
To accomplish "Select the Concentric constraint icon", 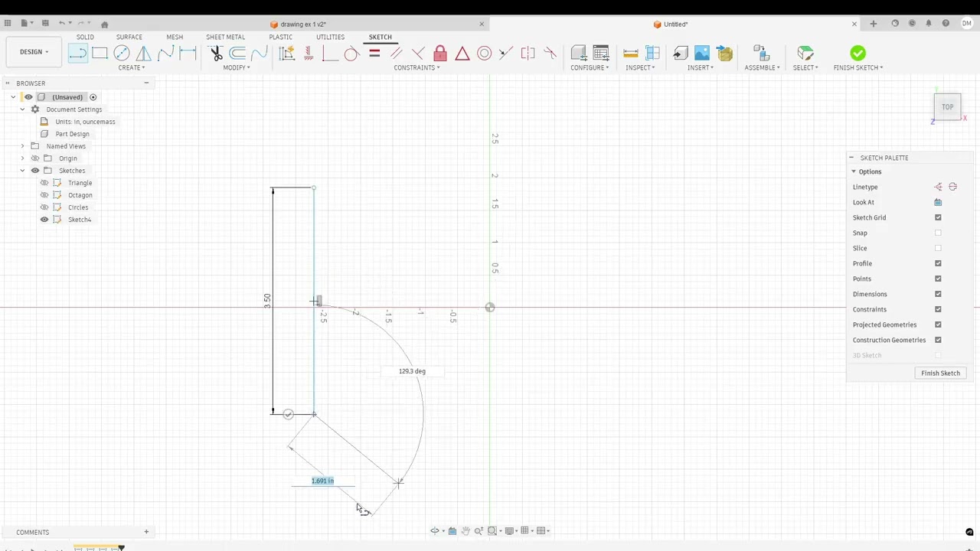I will point(484,54).
